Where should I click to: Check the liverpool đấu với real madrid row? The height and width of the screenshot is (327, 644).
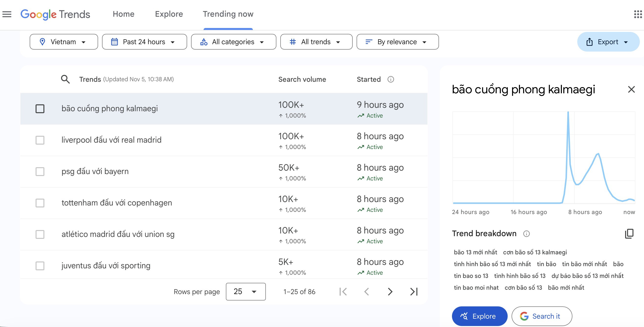coord(40,140)
